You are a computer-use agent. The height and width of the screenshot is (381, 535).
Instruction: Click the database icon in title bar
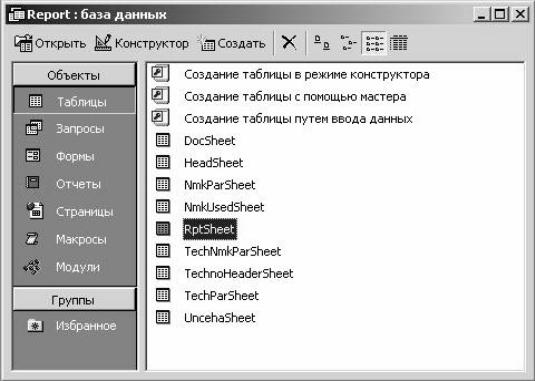(x=16, y=15)
